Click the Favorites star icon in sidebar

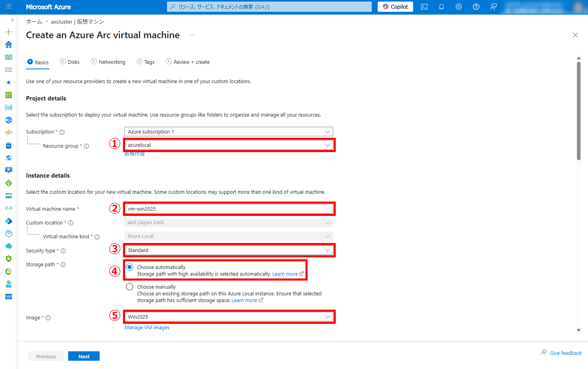click(x=8, y=82)
